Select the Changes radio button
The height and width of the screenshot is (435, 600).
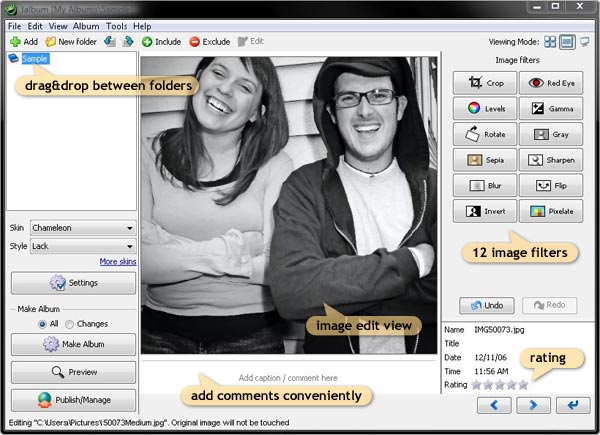tap(70, 324)
